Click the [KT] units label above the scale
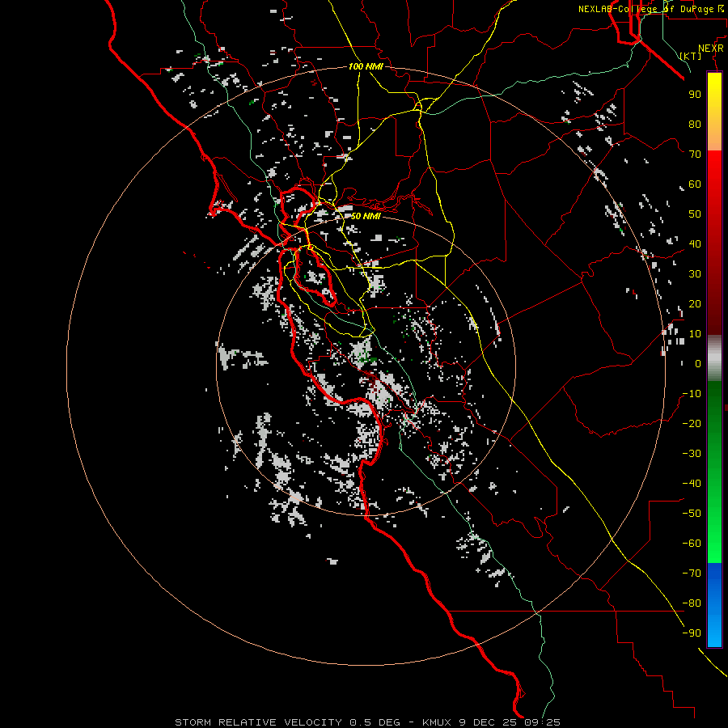 pyautogui.click(x=690, y=56)
